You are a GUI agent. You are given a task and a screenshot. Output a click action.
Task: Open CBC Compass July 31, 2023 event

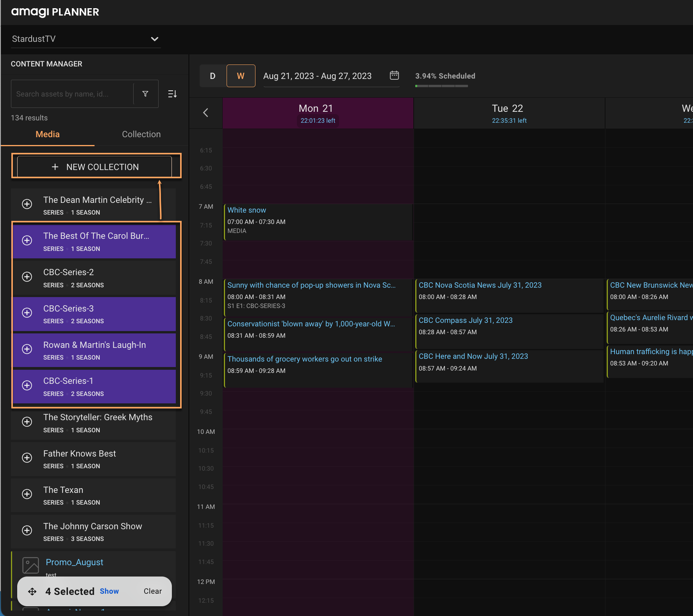pyautogui.click(x=509, y=331)
